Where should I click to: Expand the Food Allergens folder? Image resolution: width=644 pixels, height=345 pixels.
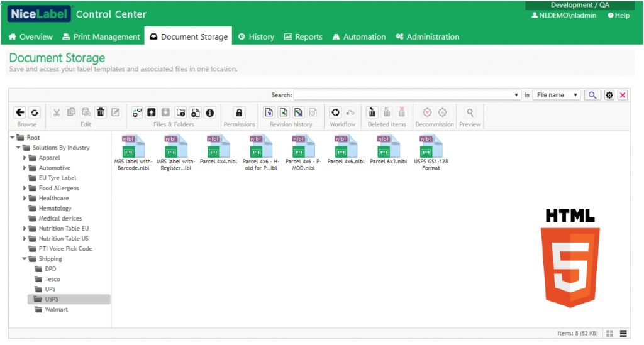[x=25, y=188]
